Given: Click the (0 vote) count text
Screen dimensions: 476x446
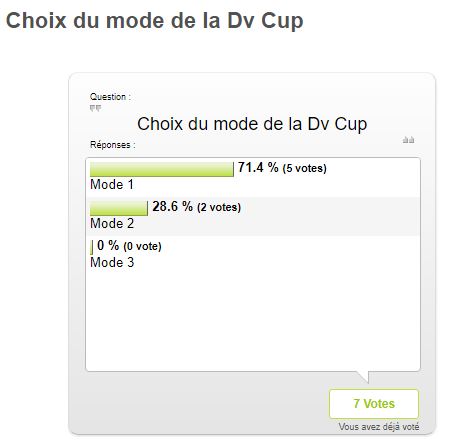Looking at the screenshot, I should tap(142, 246).
